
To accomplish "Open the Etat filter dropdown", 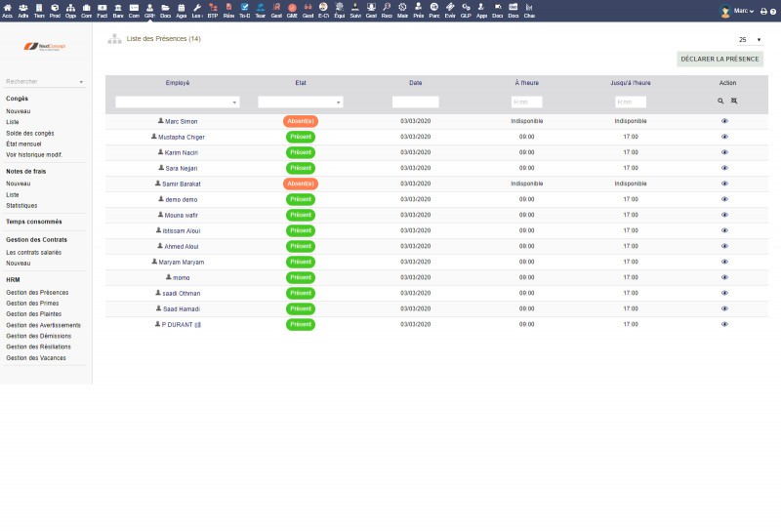I will pos(300,102).
